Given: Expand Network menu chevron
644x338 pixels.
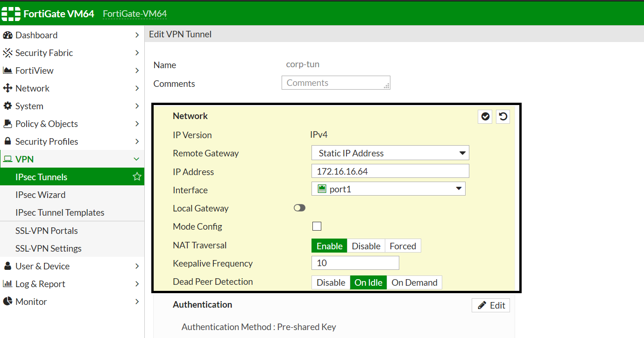Looking at the screenshot, I should pyautogui.click(x=137, y=88).
